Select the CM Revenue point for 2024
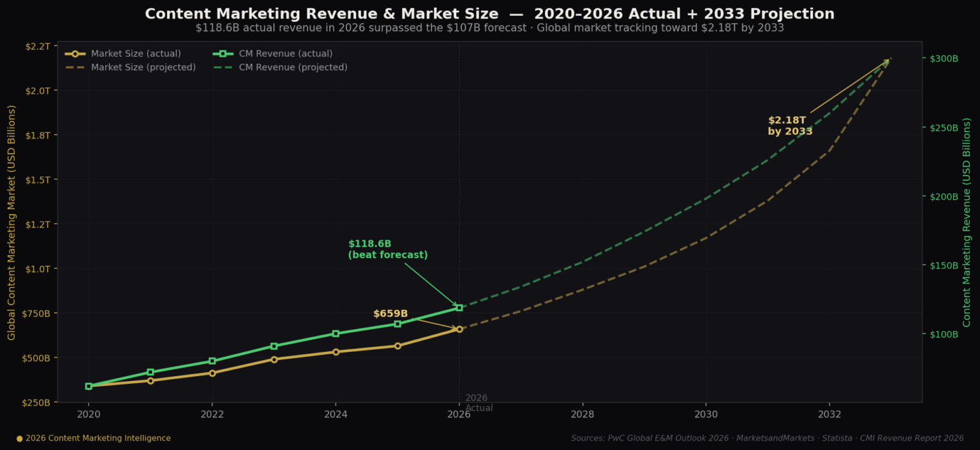The image size is (980, 450). point(336,333)
